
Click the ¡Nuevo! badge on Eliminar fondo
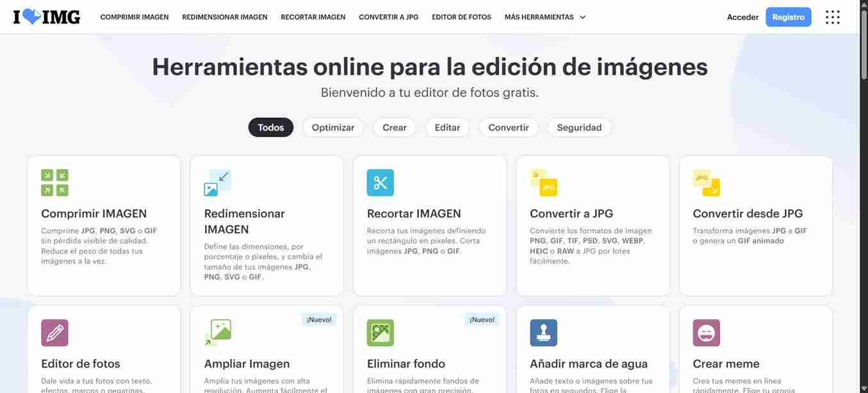click(482, 319)
